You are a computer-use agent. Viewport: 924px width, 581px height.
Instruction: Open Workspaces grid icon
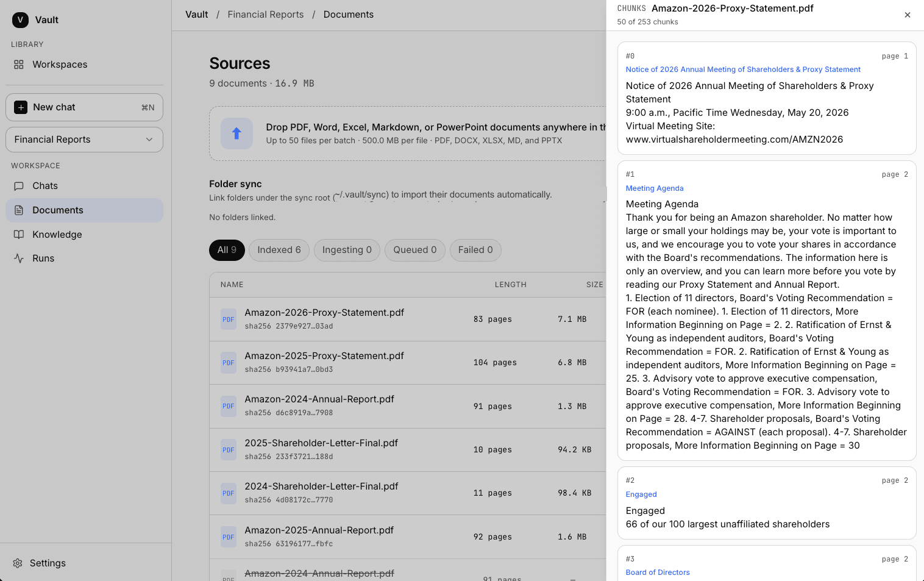[x=19, y=65]
